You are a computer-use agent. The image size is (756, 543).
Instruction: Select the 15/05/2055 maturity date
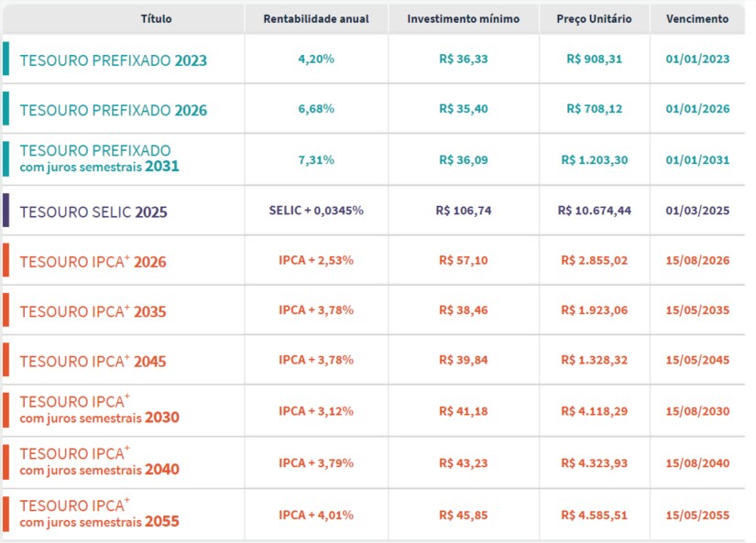[697, 515]
